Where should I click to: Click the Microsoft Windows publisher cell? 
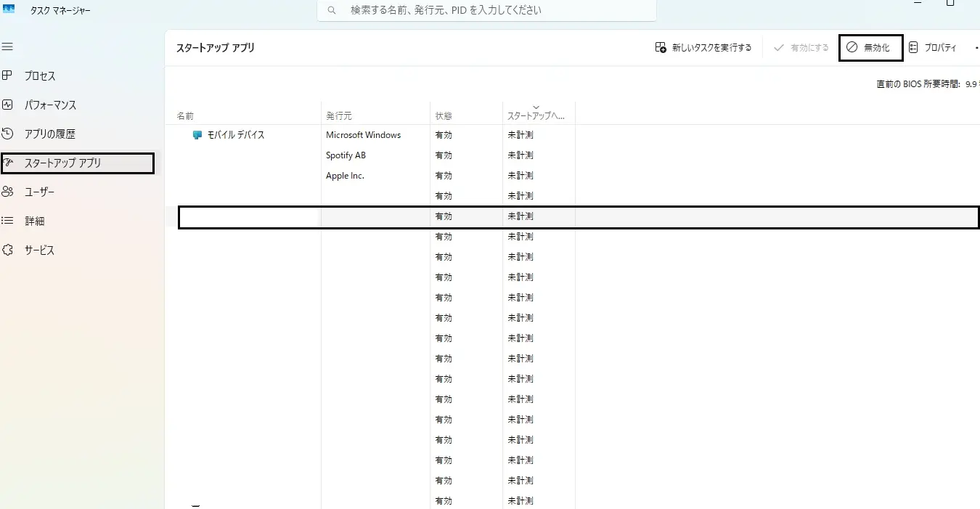[x=363, y=135]
